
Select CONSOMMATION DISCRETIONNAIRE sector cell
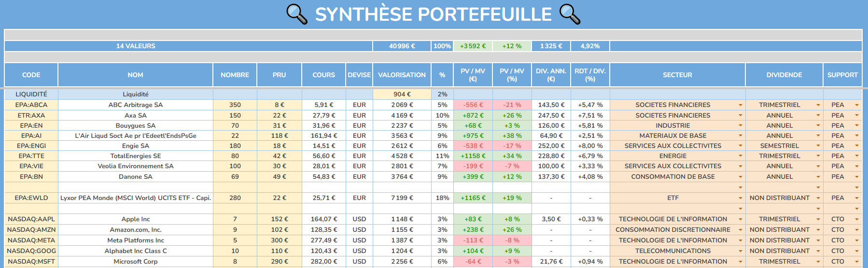(x=677, y=230)
